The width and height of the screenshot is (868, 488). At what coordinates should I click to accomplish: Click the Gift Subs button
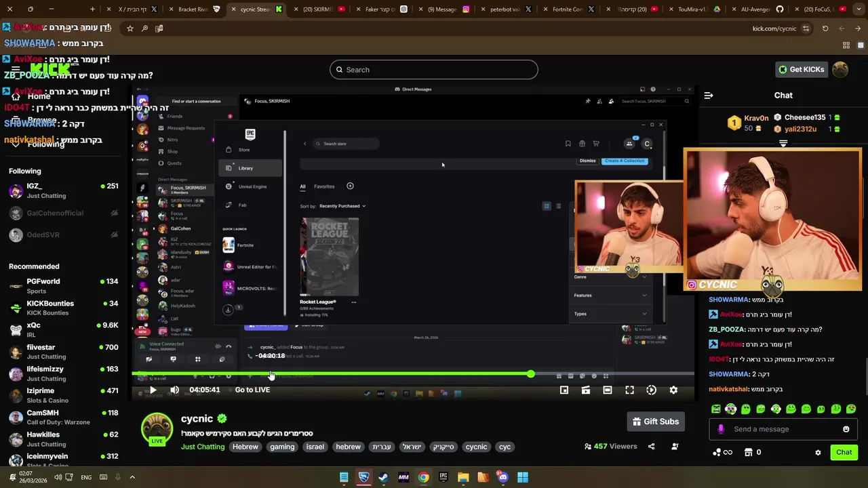point(655,422)
